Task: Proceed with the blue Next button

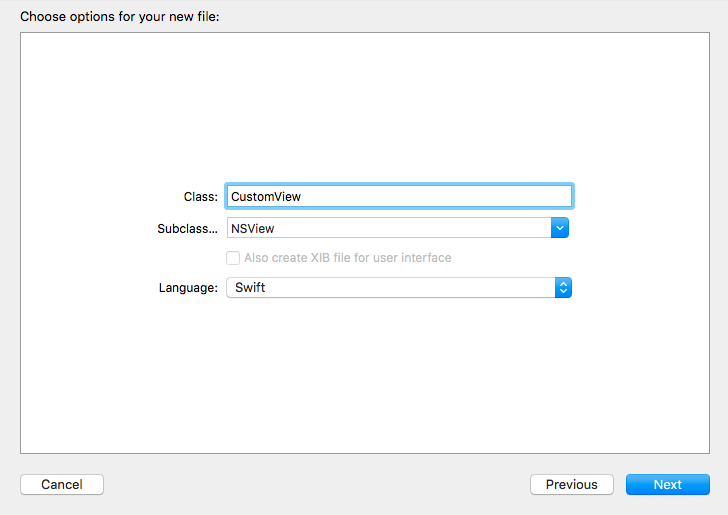Action: point(667,484)
